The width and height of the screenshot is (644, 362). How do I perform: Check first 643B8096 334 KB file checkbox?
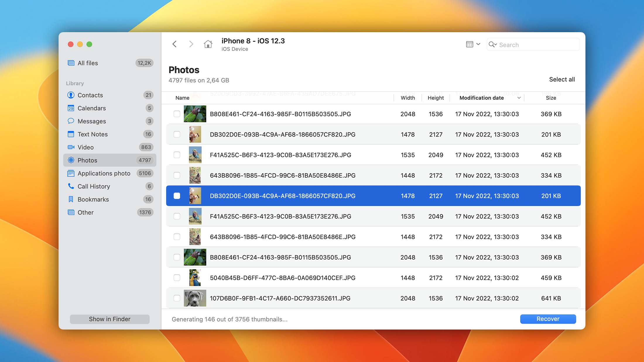pos(177,175)
